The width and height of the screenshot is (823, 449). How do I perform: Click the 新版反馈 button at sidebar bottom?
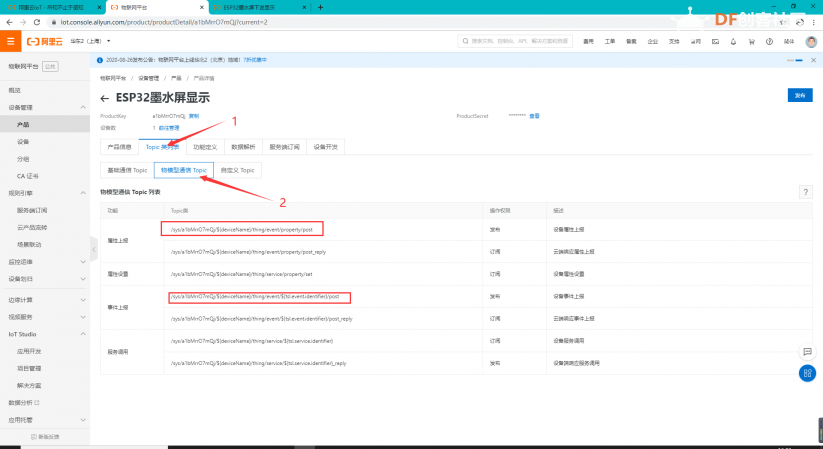click(45, 437)
